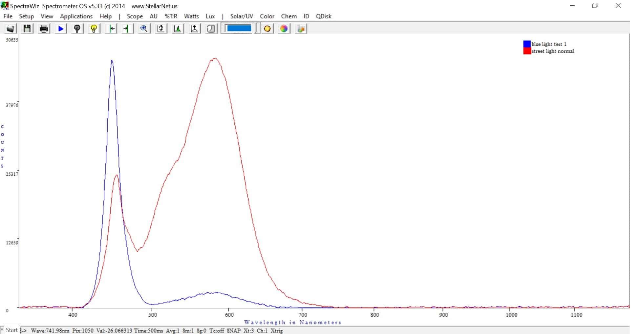The image size is (644, 334).
Task: Switch to AU absorbance mode
Action: coord(154,16)
